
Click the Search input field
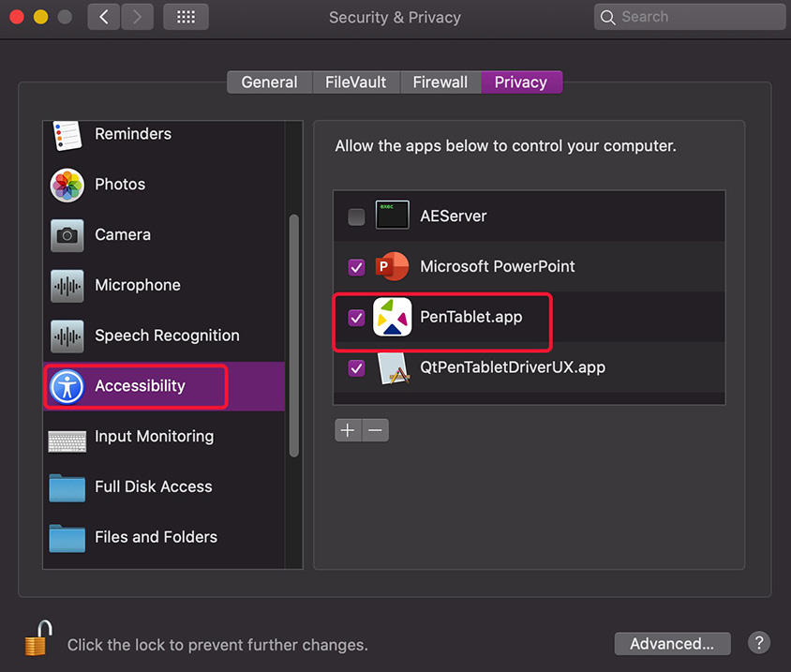click(689, 17)
